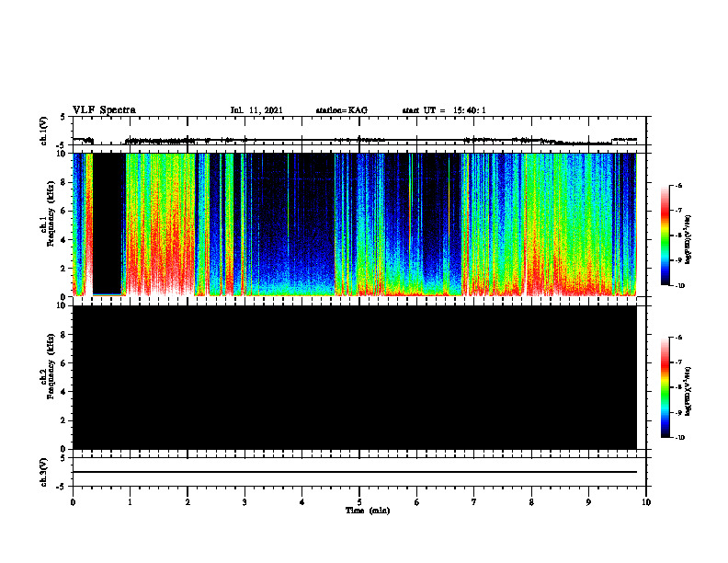The width and height of the screenshot is (728, 563).
Task: Click the ch.2 colorbar log(PSD) unit label
Action: [x=688, y=391]
